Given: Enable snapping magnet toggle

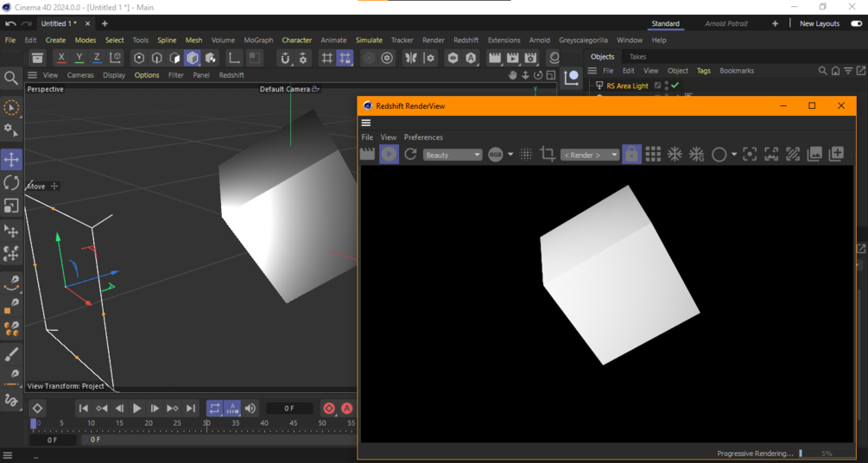Looking at the screenshot, I should point(285,58).
